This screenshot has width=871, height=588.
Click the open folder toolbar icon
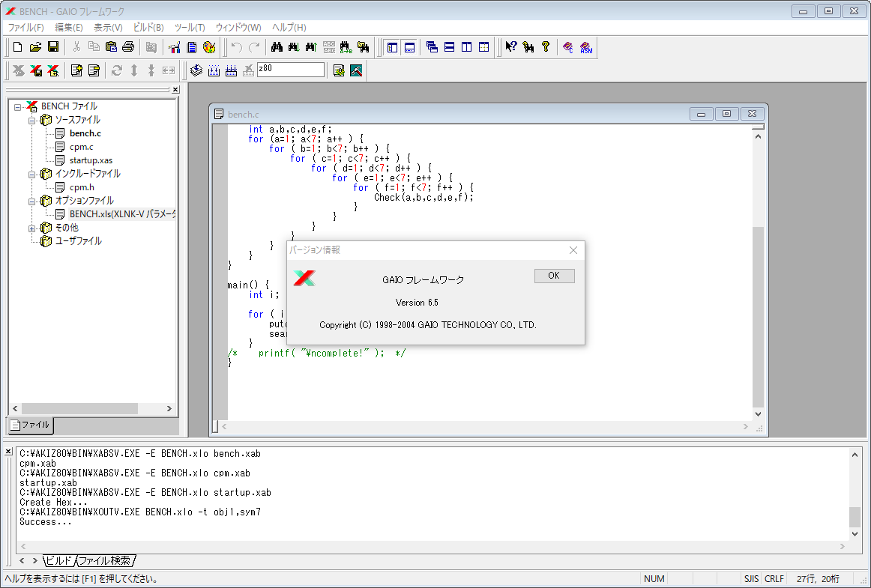(x=35, y=47)
